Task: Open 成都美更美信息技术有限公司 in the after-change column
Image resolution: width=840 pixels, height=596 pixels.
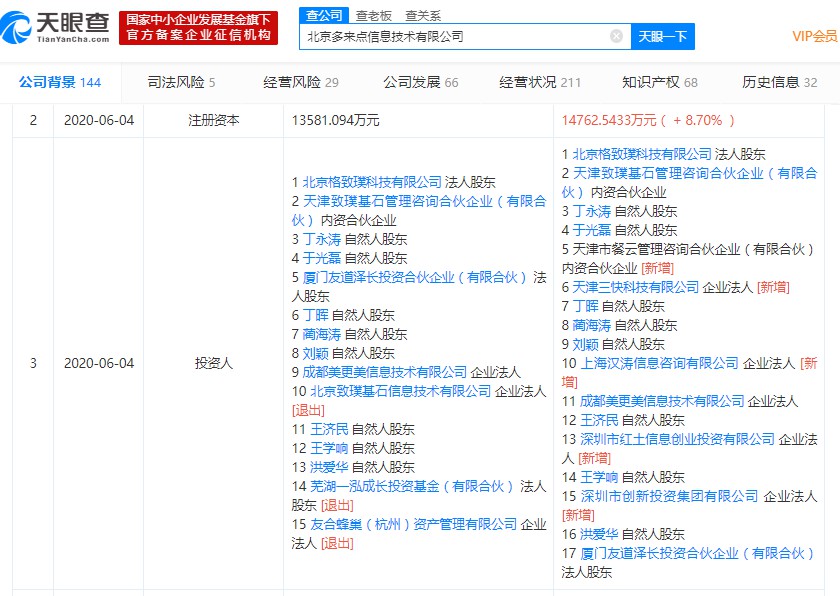Action: pos(662,402)
